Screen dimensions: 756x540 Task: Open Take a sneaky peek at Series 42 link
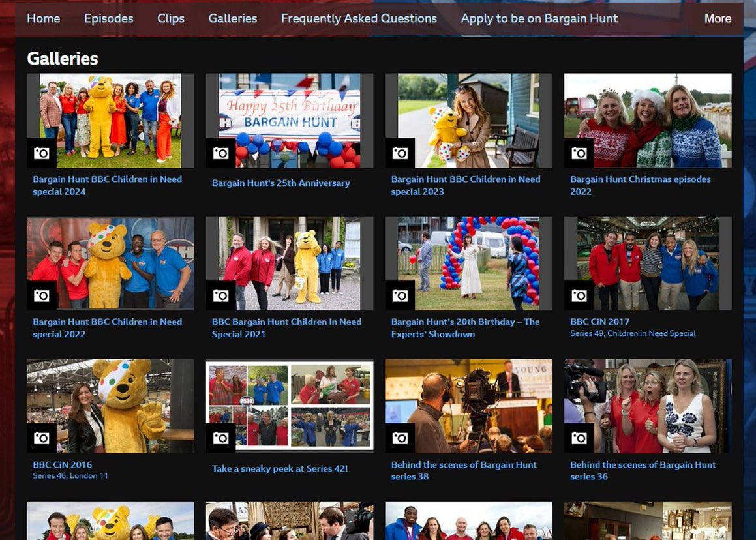coord(280,468)
